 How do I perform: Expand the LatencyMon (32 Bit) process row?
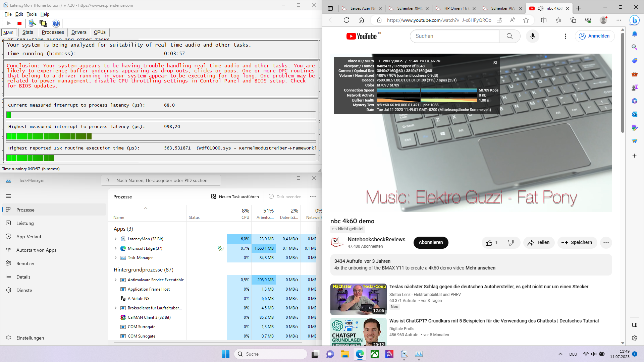click(x=116, y=239)
